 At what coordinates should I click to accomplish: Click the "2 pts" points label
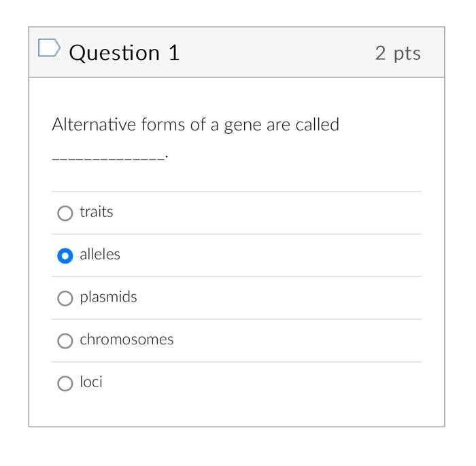click(398, 53)
